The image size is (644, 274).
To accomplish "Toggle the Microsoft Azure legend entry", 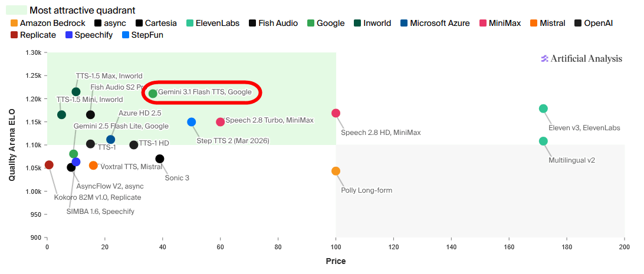I will (x=439, y=23).
